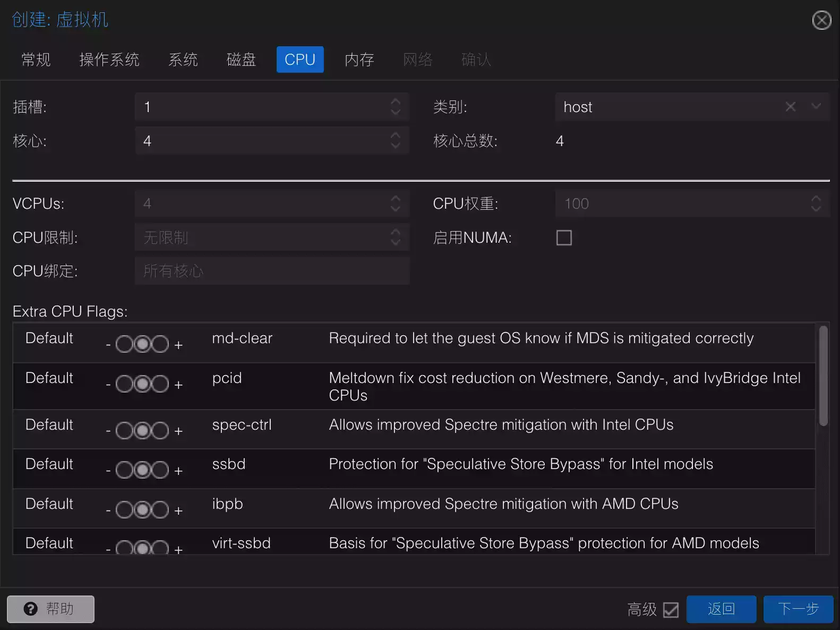Click minus icon for ssbd flag

point(108,471)
